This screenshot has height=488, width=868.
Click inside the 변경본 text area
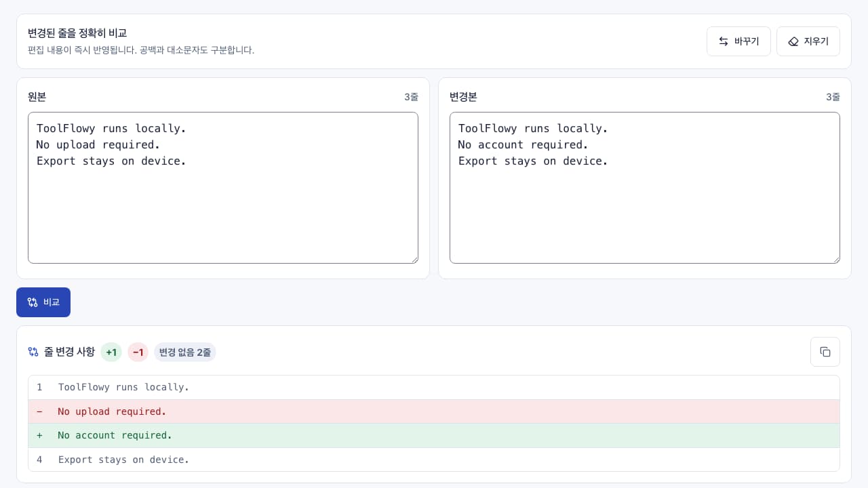tap(645, 188)
